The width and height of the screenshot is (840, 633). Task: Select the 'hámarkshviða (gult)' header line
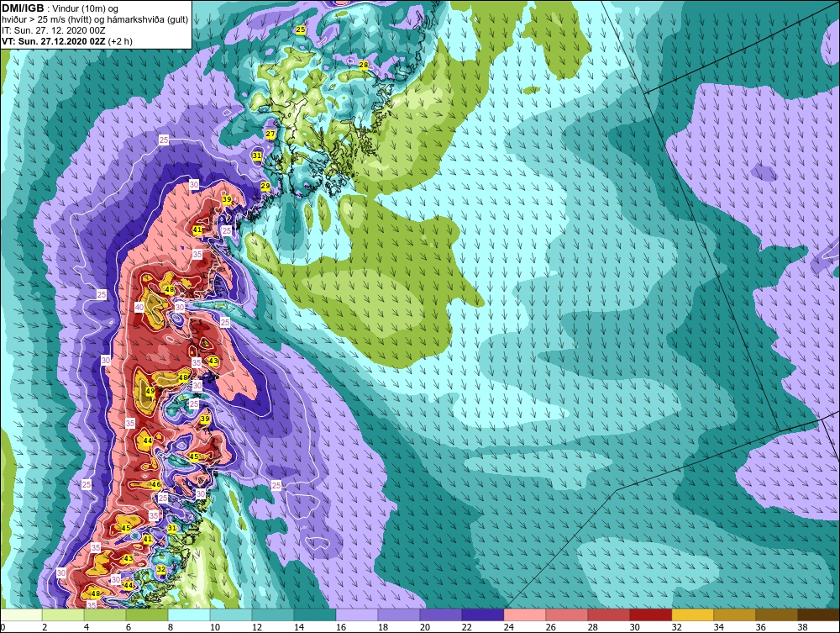pos(95,20)
